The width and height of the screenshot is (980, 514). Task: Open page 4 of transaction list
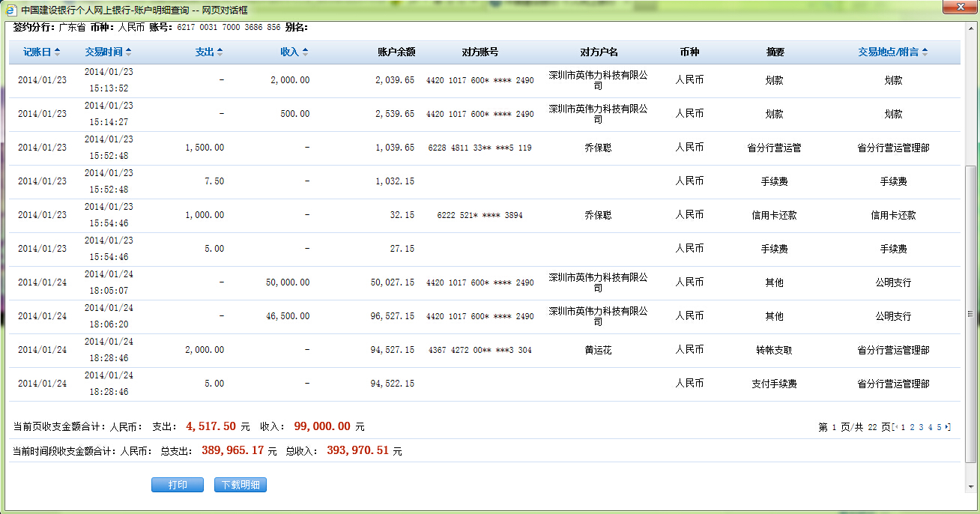point(931,427)
